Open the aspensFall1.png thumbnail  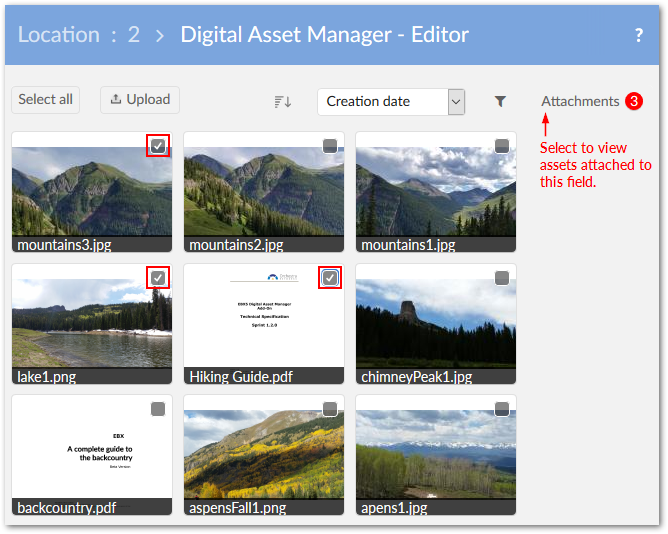pos(264,454)
